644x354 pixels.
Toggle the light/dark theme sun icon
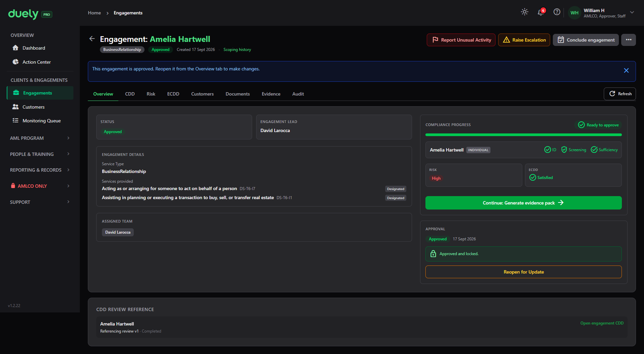pyautogui.click(x=525, y=12)
